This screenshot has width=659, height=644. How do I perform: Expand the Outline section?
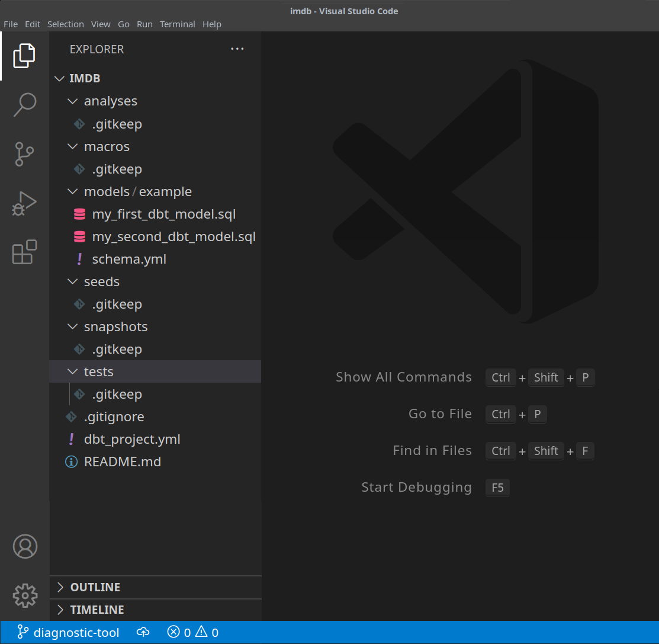click(x=95, y=587)
